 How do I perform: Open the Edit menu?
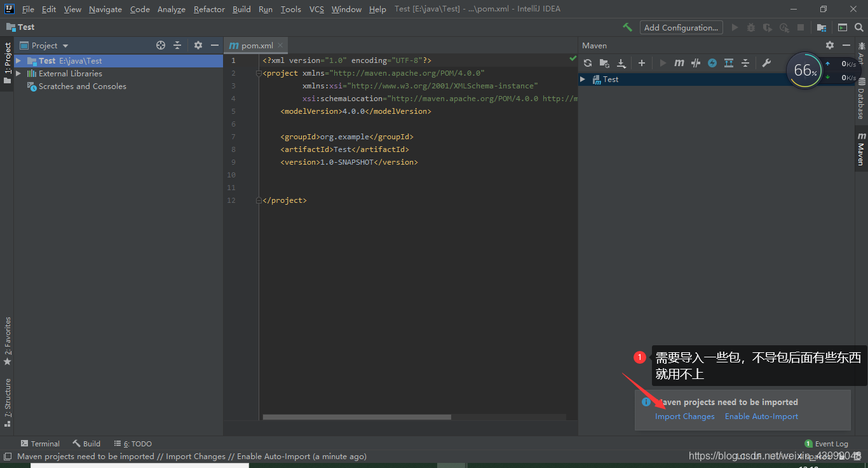click(49, 10)
